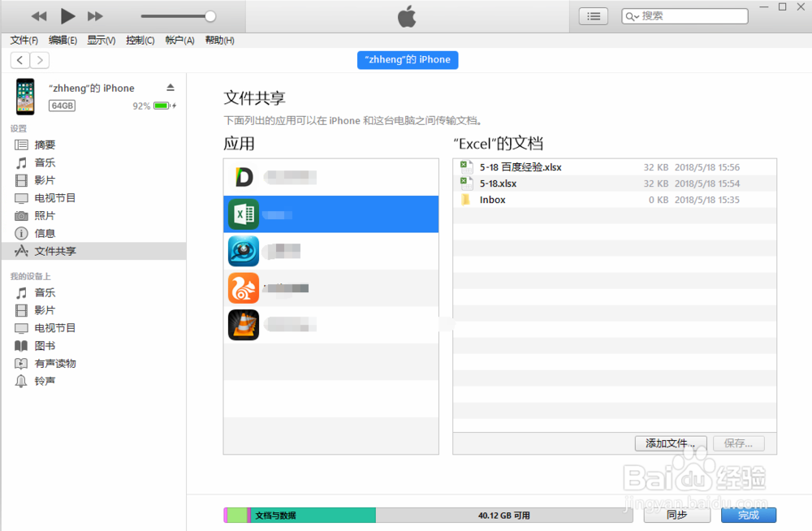Click the back navigation arrow below the menu bar
The height and width of the screenshot is (531, 812).
19,59
